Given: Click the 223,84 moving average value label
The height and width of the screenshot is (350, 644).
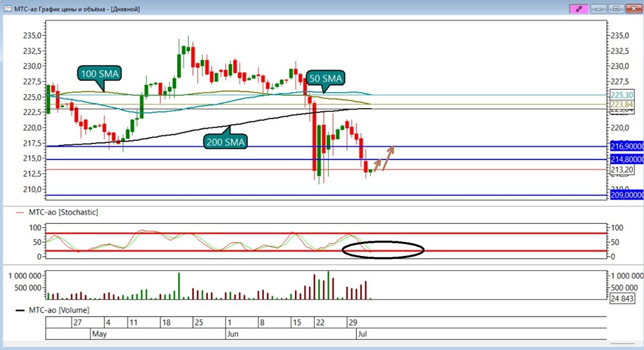Looking at the screenshot, I should 622,105.
